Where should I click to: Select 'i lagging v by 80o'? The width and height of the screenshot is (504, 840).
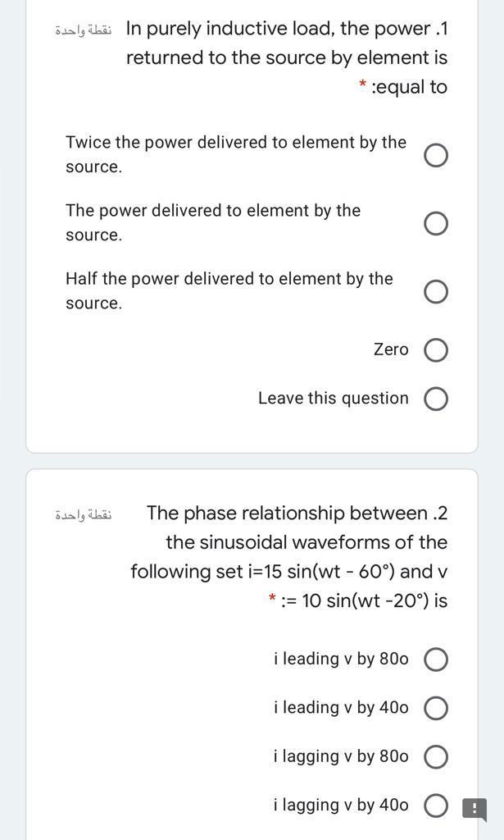point(437,756)
